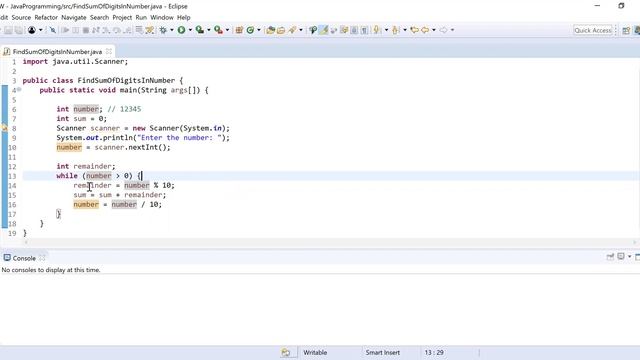The image size is (640, 360).
Task: Click the Coverage launch icon
Action: 200,30
